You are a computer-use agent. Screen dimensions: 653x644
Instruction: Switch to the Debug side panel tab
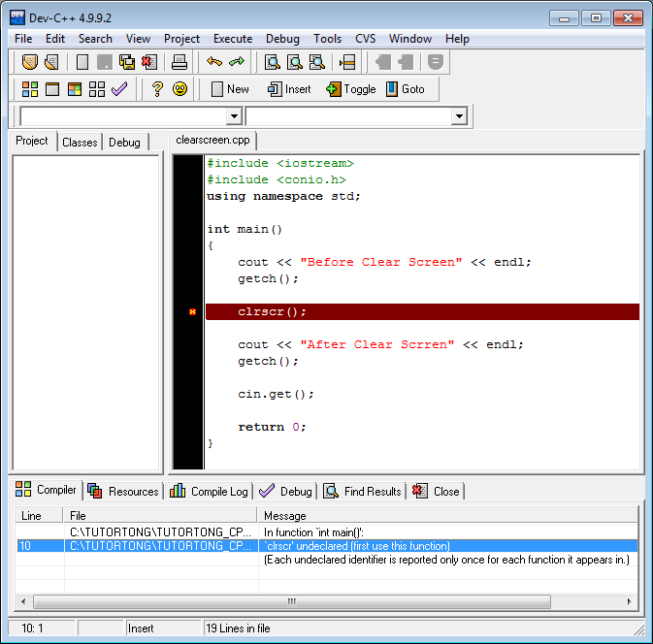pos(124,143)
